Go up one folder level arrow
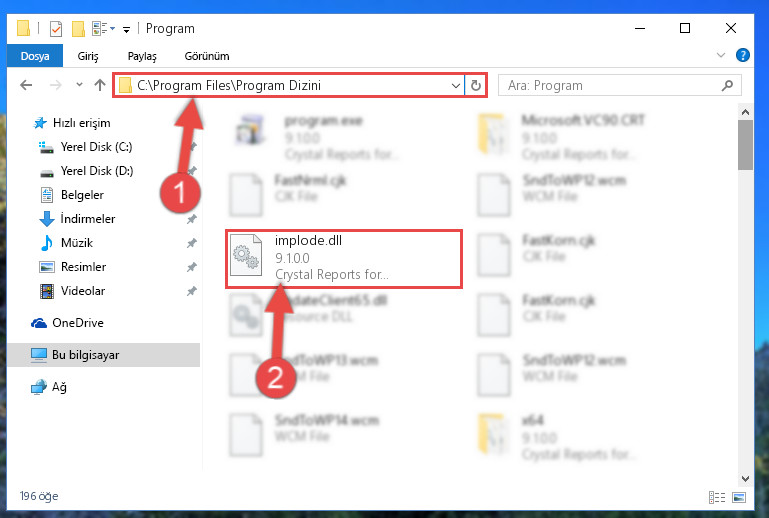This screenshot has width=769, height=518. coord(100,85)
